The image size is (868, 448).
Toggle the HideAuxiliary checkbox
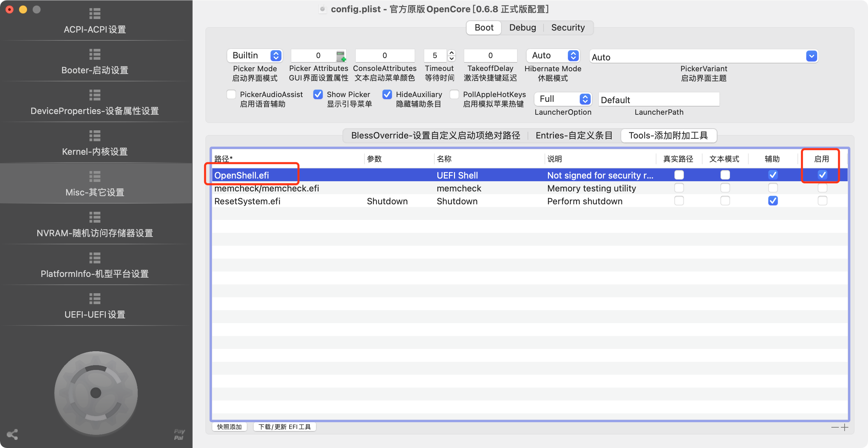point(387,94)
